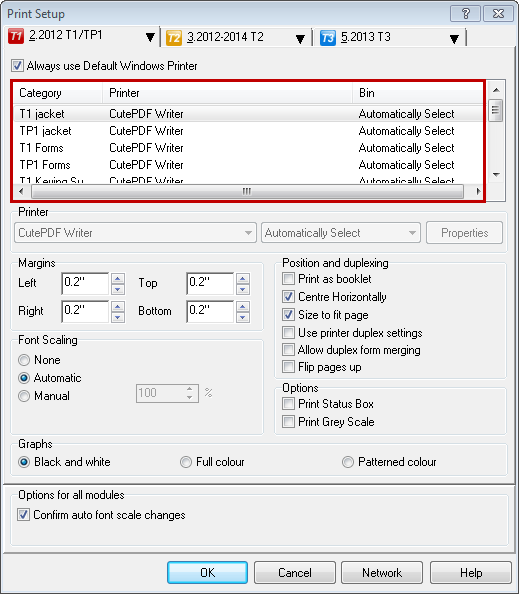Viewport: 519px width, 594px height.
Task: Click the printer list scroll-right arrow
Action: coord(478,191)
